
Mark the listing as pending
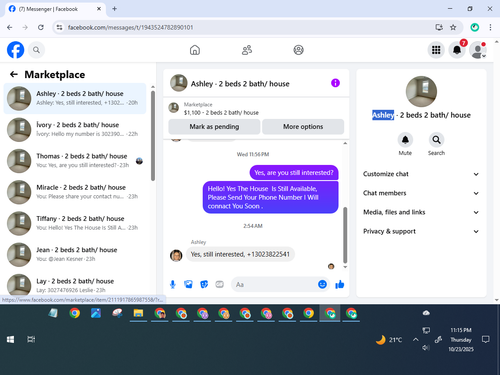[214, 127]
